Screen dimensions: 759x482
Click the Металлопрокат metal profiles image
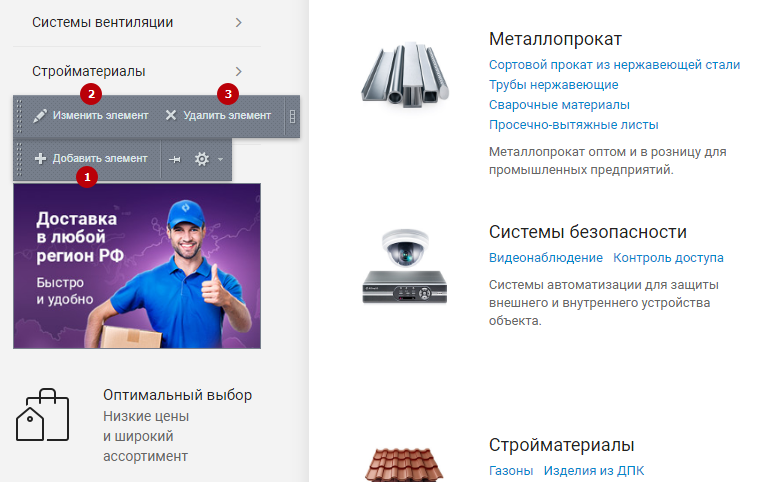click(x=405, y=74)
